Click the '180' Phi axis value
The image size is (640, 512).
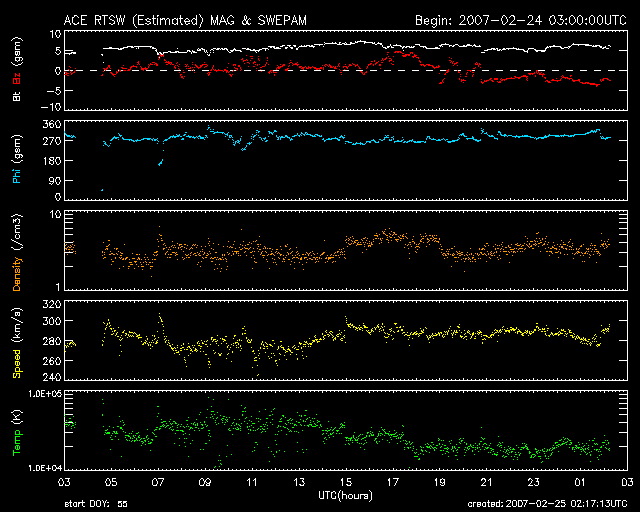(x=52, y=160)
